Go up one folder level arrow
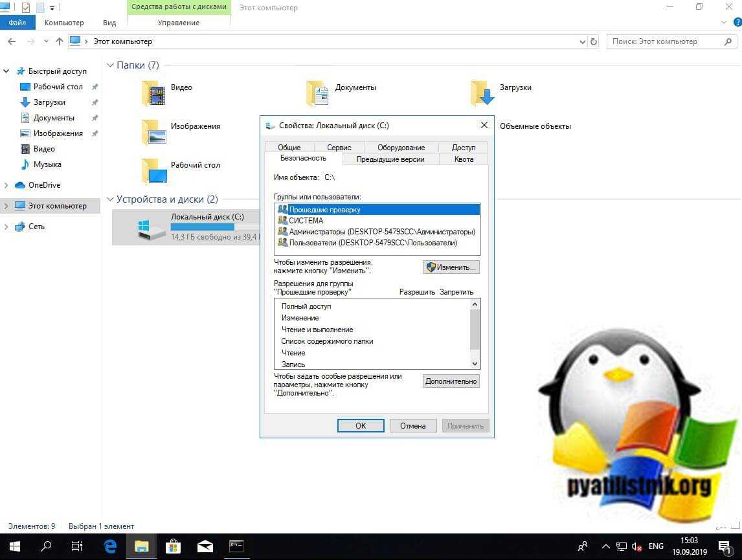The width and height of the screenshot is (742, 560). (59, 41)
